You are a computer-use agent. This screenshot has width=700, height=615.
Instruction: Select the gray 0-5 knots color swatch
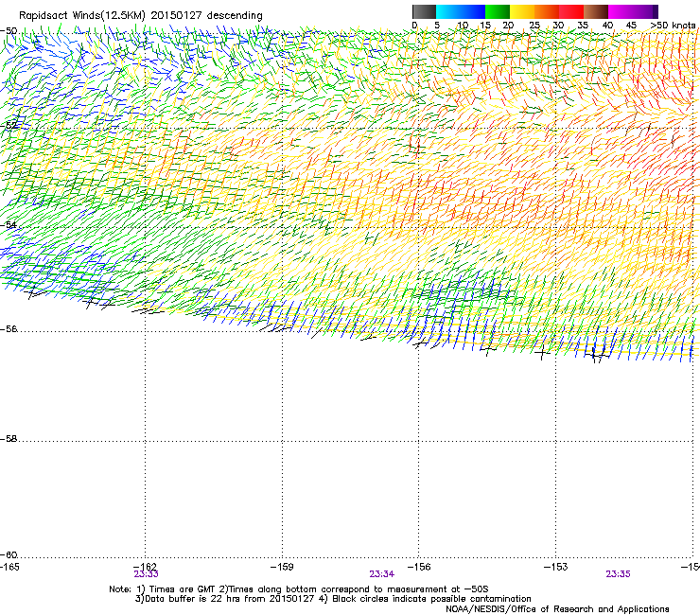tap(424, 11)
